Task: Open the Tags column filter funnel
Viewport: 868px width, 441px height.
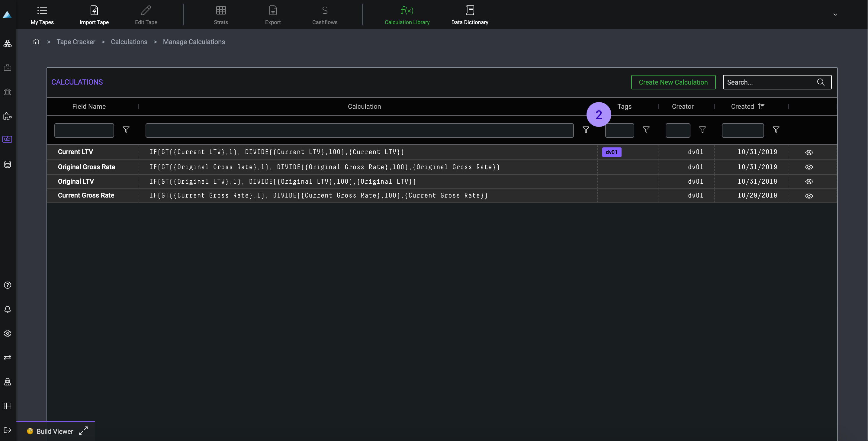Action: (x=646, y=130)
